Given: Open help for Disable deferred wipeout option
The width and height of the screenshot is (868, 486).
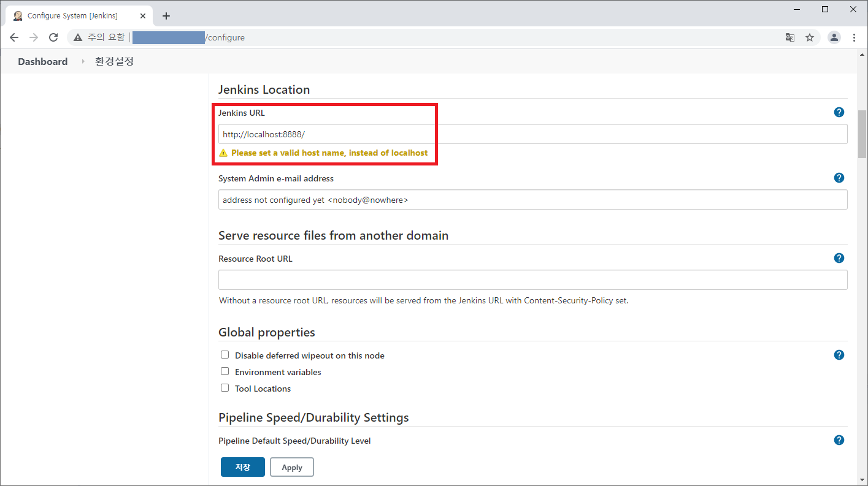Looking at the screenshot, I should [839, 355].
